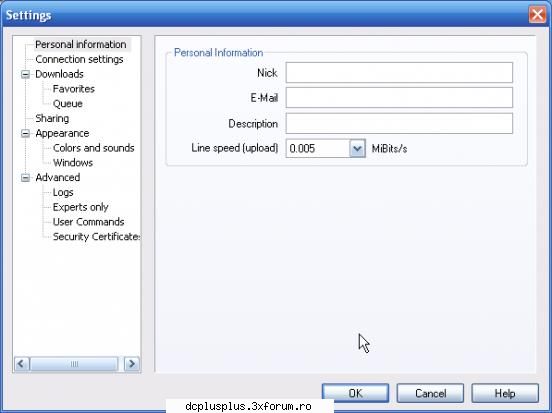Click the tree's right scroll arrow
This screenshot has width=552, height=413.
tap(132, 364)
